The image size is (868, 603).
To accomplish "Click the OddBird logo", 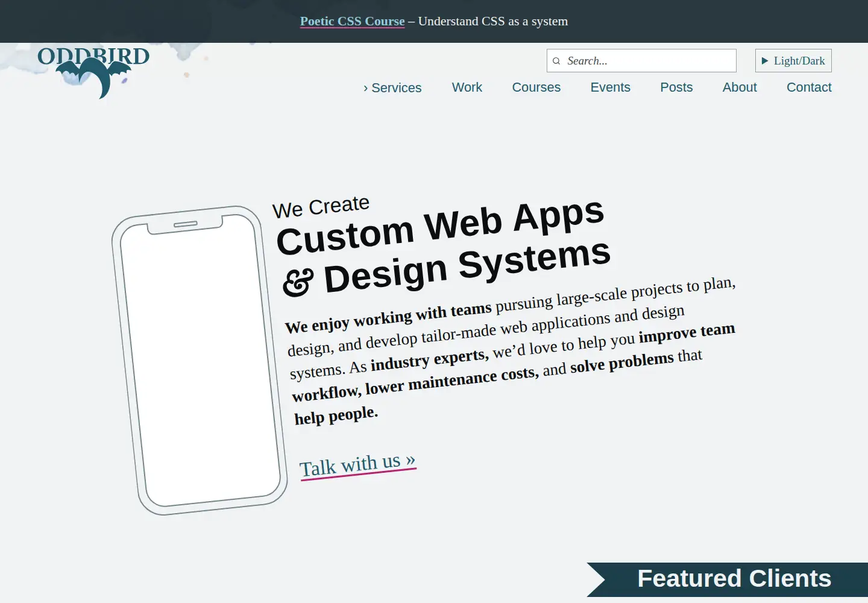I will coord(93,72).
